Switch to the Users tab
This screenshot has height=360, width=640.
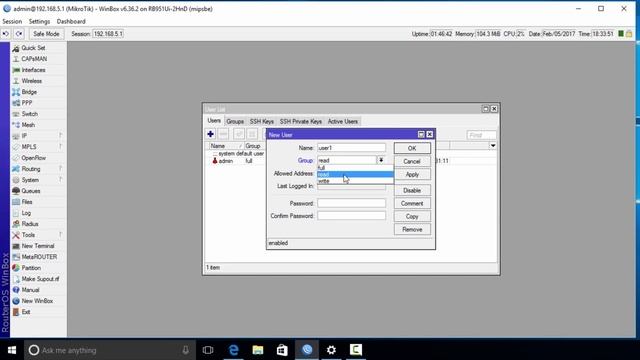(x=214, y=121)
